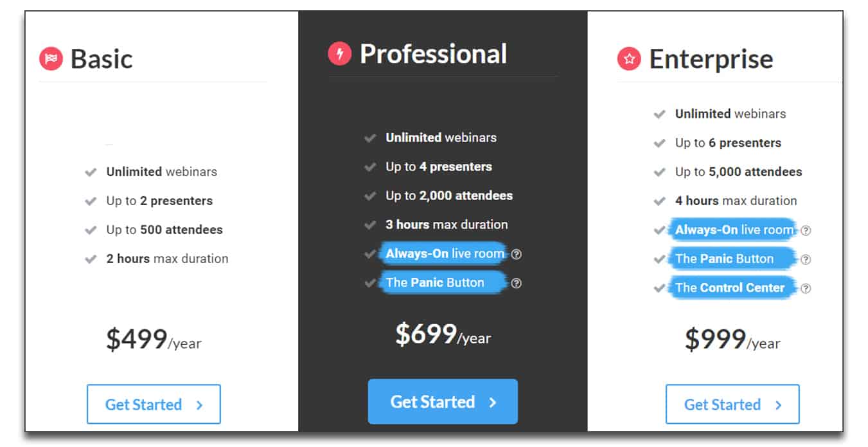The image size is (868, 447).
Task: Click the Basic plan flag icon
Action: click(x=51, y=59)
